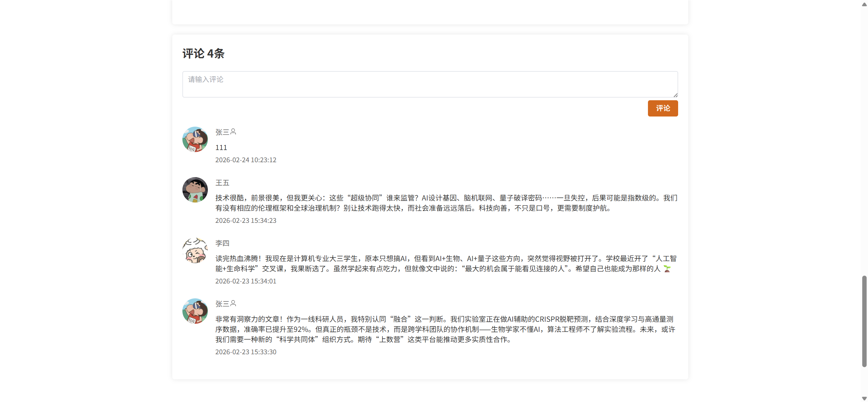
Task: Submit with the orange 评论 button
Action: (x=663, y=108)
